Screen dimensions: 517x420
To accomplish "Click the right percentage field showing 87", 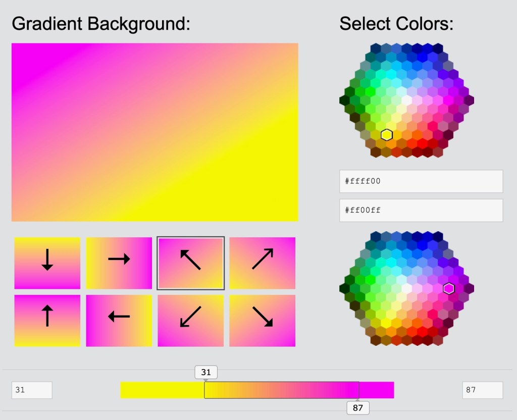I will 482,390.
